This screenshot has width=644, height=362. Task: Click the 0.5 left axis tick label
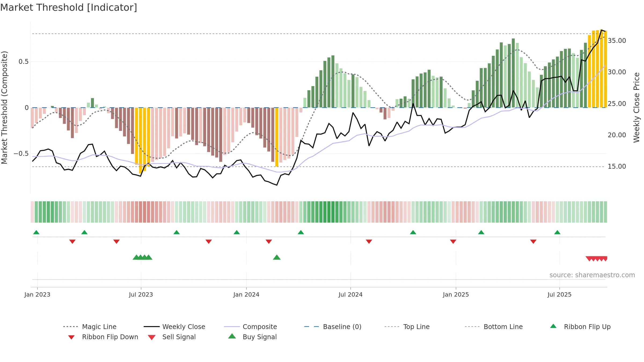pos(24,62)
